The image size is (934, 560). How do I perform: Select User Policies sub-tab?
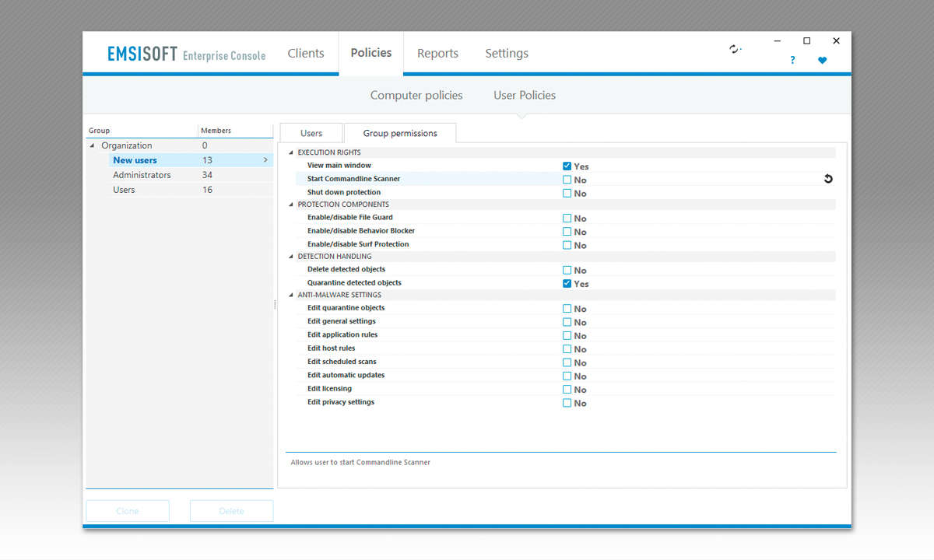click(x=525, y=95)
